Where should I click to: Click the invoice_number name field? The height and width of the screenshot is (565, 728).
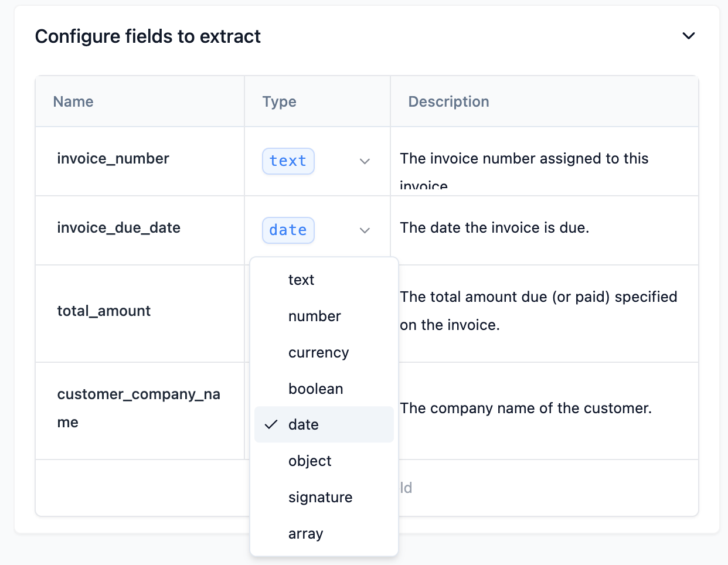coord(113,159)
